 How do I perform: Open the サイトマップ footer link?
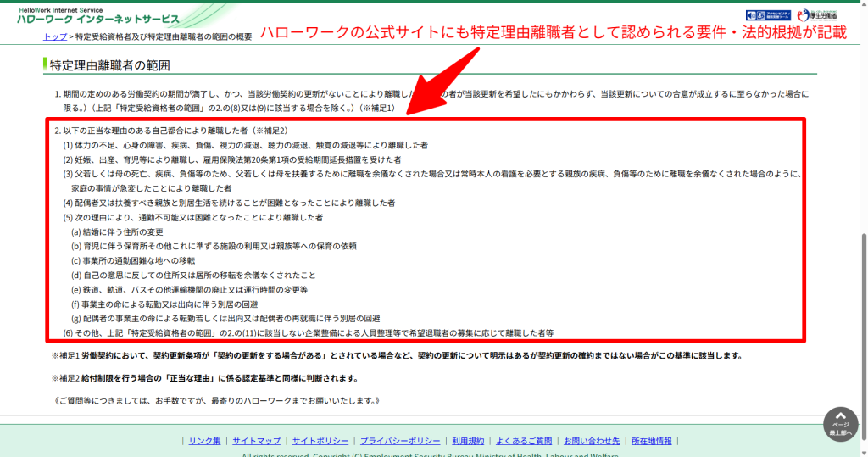[256, 441]
